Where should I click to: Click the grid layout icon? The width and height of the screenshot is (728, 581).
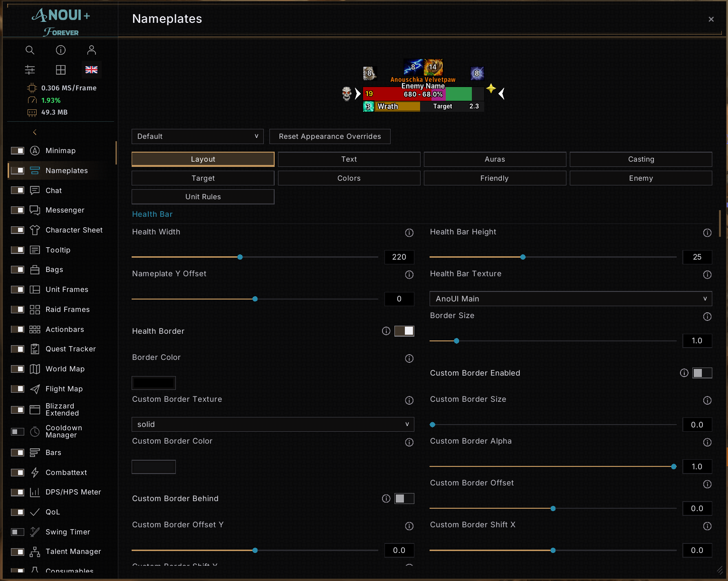[x=61, y=70]
